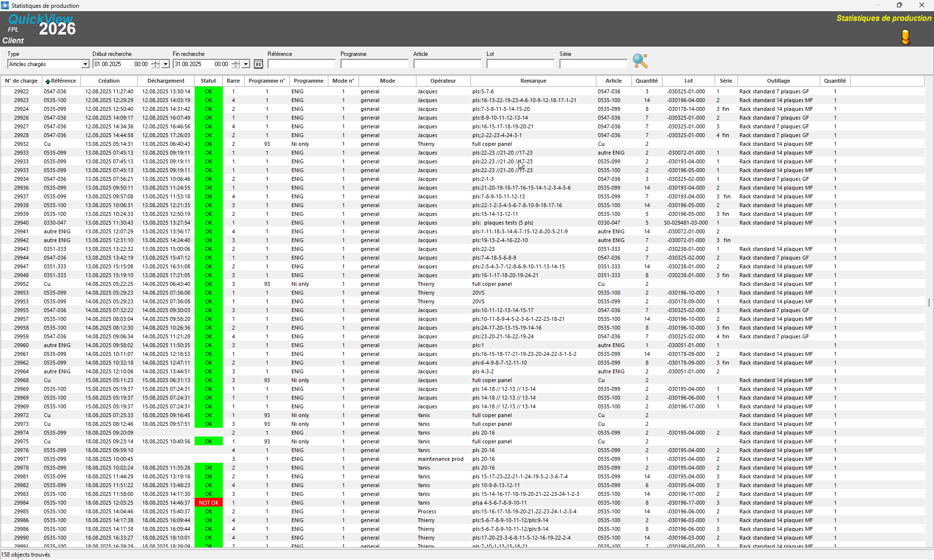Restore down the window

[x=899, y=5]
